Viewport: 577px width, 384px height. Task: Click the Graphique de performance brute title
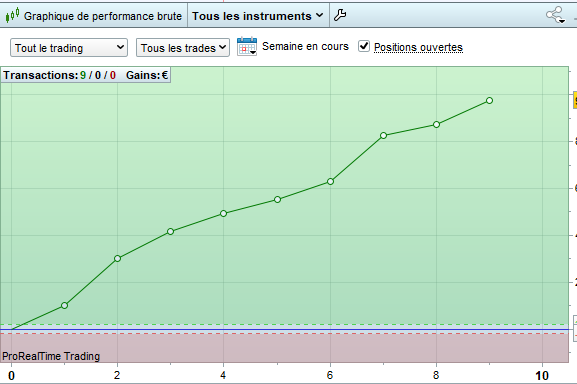(x=103, y=16)
